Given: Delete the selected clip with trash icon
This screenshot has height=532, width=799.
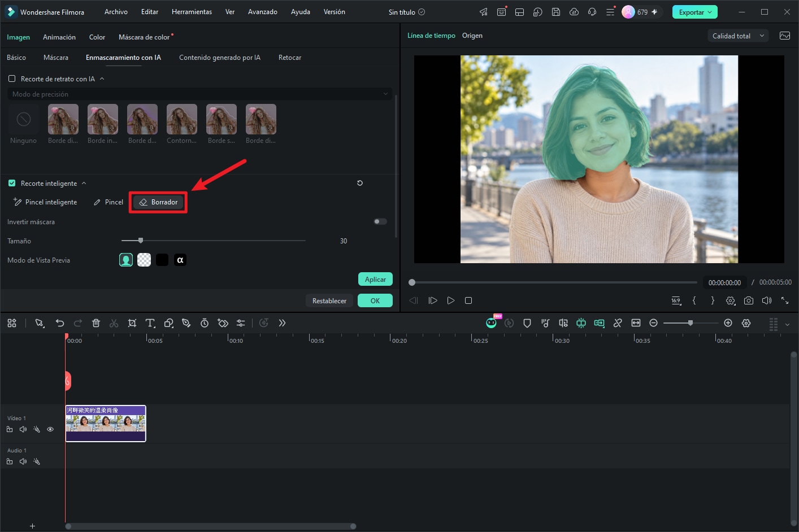Looking at the screenshot, I should point(96,323).
